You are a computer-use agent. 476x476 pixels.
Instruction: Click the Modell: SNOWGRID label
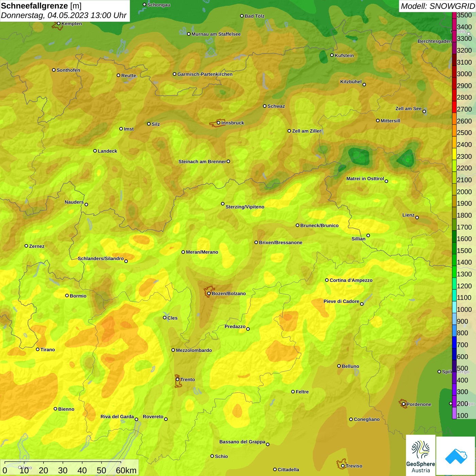click(x=438, y=6)
